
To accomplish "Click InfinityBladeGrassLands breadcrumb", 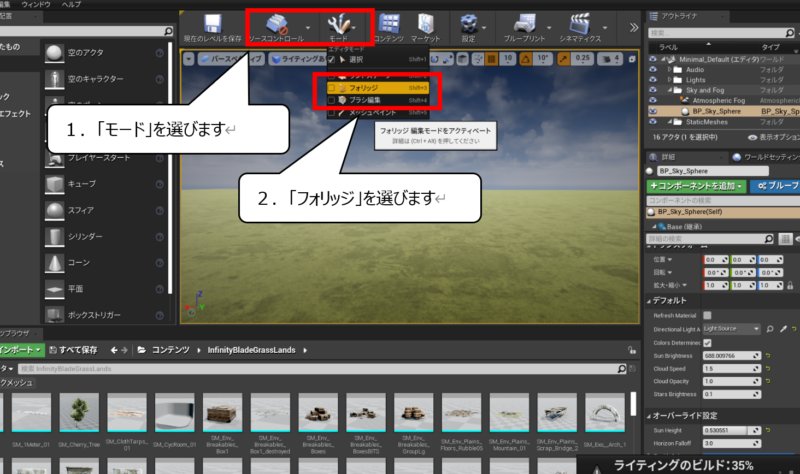I will tap(252, 350).
